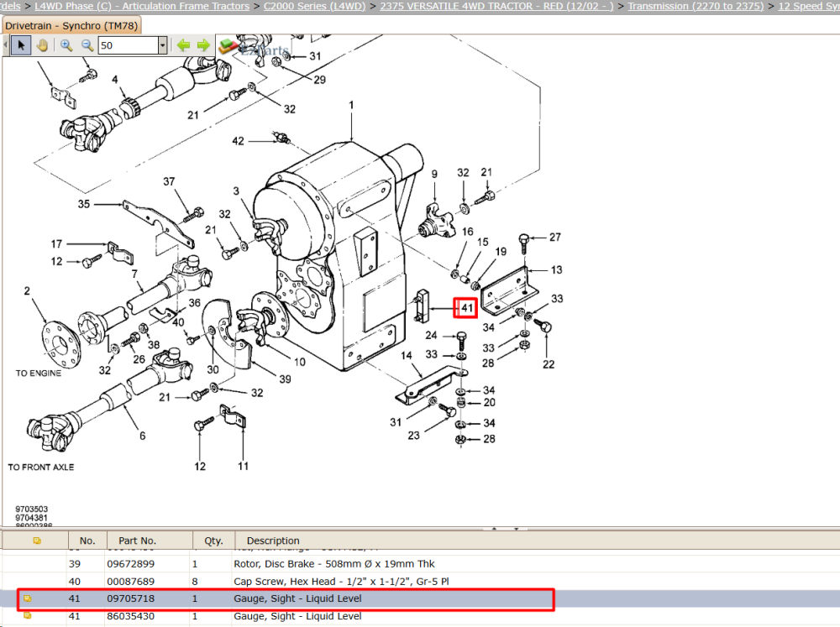Screen dimensions: 840x627
Task: Click callout 1 above the transmission housing
Action: [x=351, y=105]
